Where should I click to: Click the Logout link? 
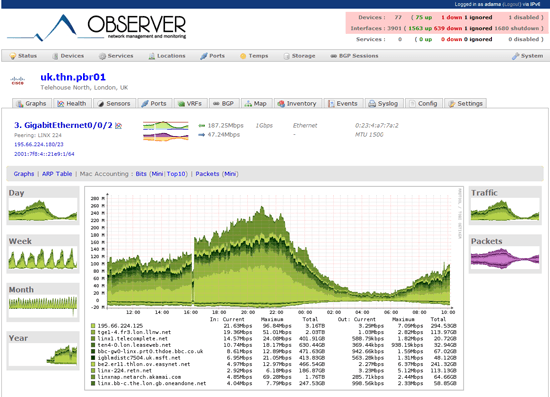click(511, 4)
